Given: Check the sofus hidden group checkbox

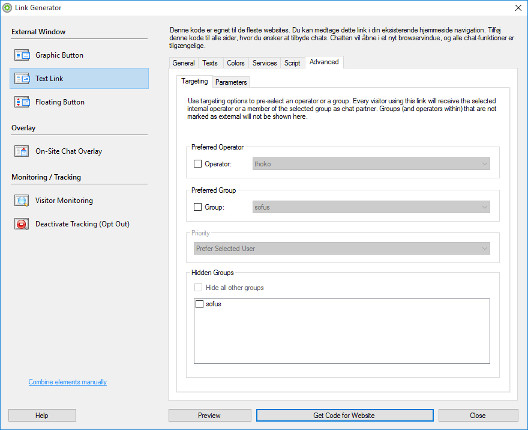Looking at the screenshot, I should pos(199,304).
